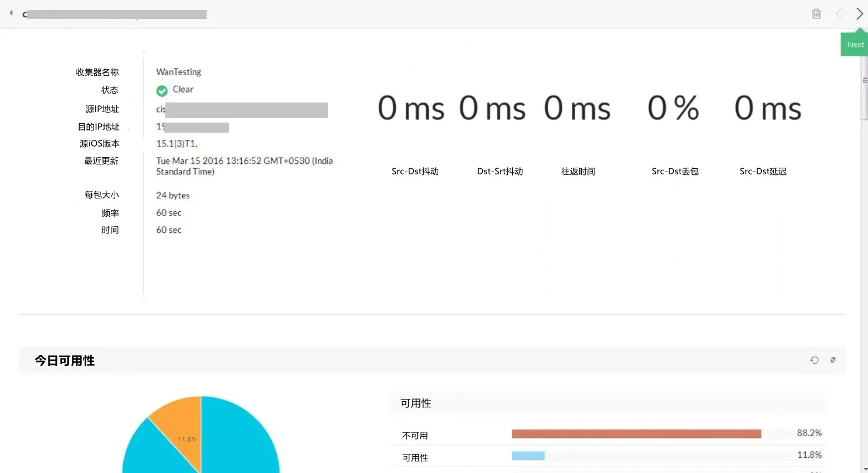The image size is (868, 473).
Task: Go to next monitor with right chevron
Action: point(859,14)
